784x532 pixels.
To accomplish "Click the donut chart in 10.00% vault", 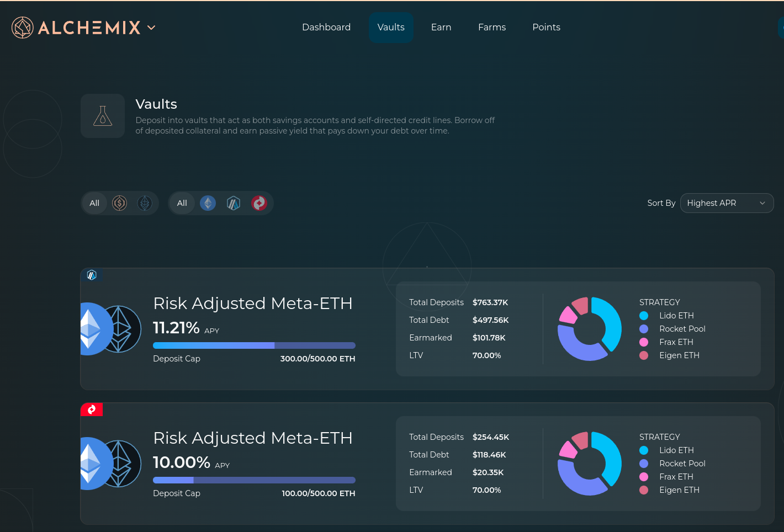I will [x=590, y=464].
